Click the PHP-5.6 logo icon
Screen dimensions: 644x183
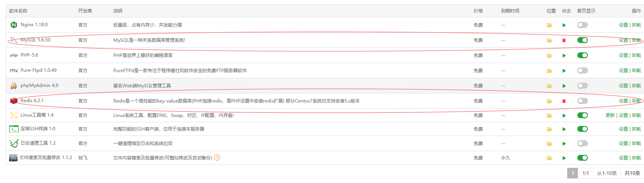14,55
